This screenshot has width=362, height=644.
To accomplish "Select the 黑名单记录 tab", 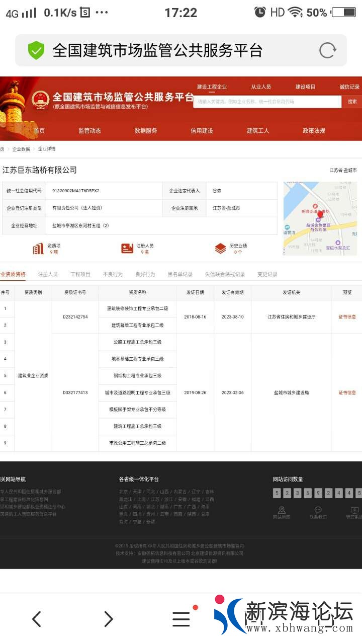I will click(x=180, y=274).
